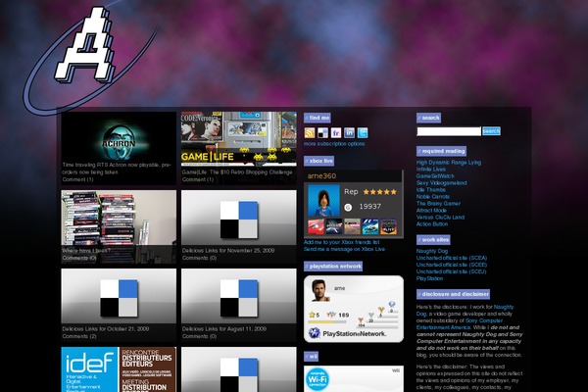This screenshot has height=392, width=588.
Task: Open Uncharted official site (SCEJ) link
Action: (x=451, y=271)
